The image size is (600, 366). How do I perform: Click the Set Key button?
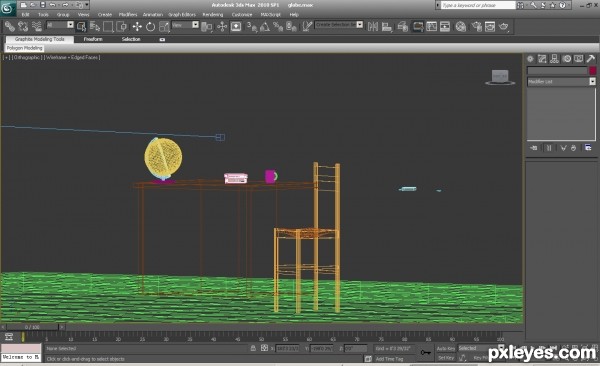[445, 358]
